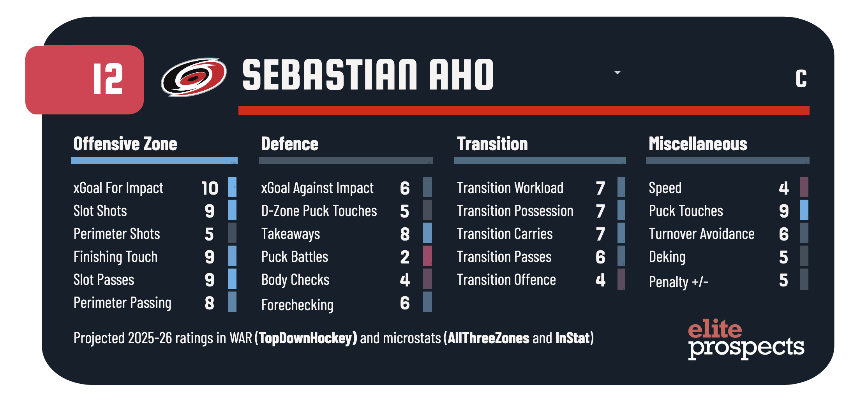Click the position letter C
This screenshot has height=404, width=868.
tap(801, 79)
